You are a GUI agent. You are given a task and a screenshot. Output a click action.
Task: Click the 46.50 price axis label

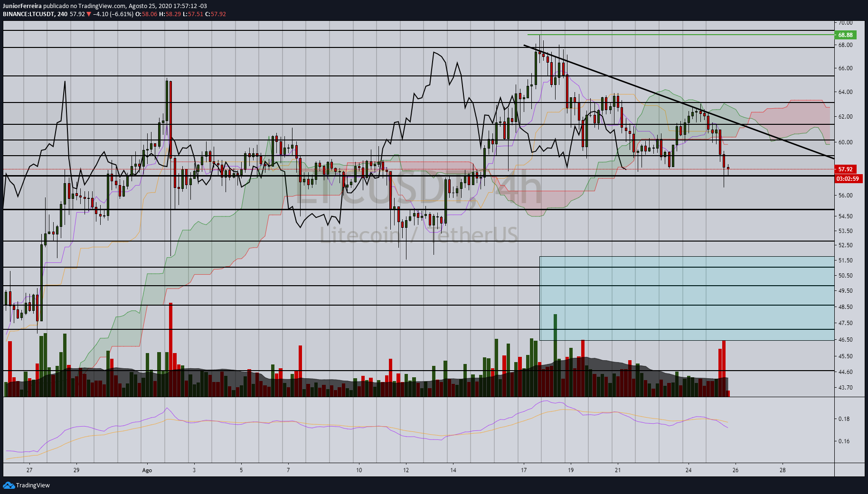[845, 340]
